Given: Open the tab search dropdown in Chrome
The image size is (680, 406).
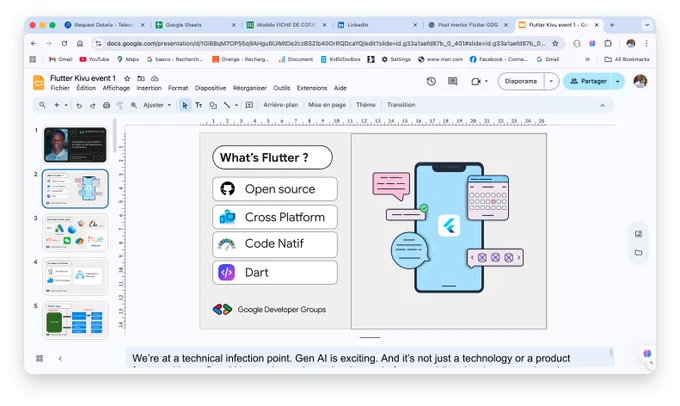Looking at the screenshot, I should coord(647,25).
